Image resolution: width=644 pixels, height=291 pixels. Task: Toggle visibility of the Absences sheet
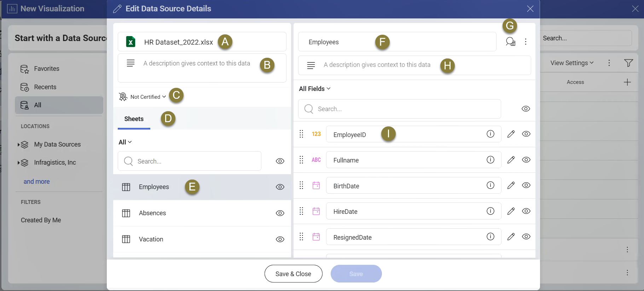point(280,213)
